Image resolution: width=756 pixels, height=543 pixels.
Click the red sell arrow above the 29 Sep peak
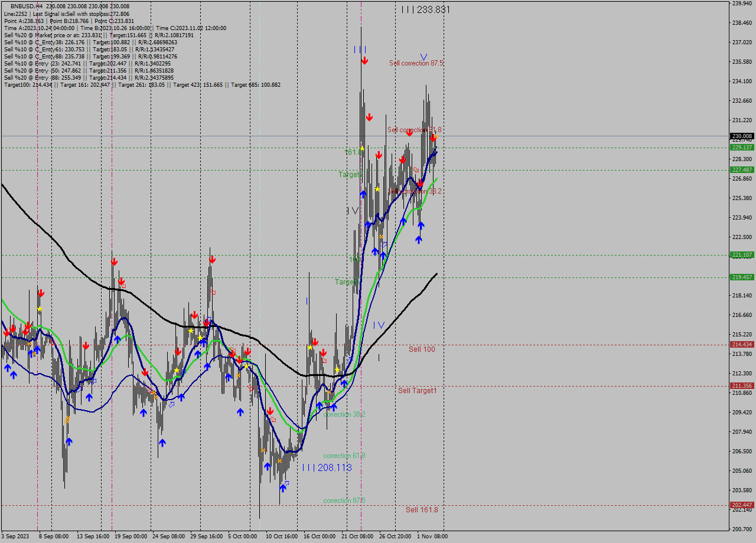click(x=212, y=259)
